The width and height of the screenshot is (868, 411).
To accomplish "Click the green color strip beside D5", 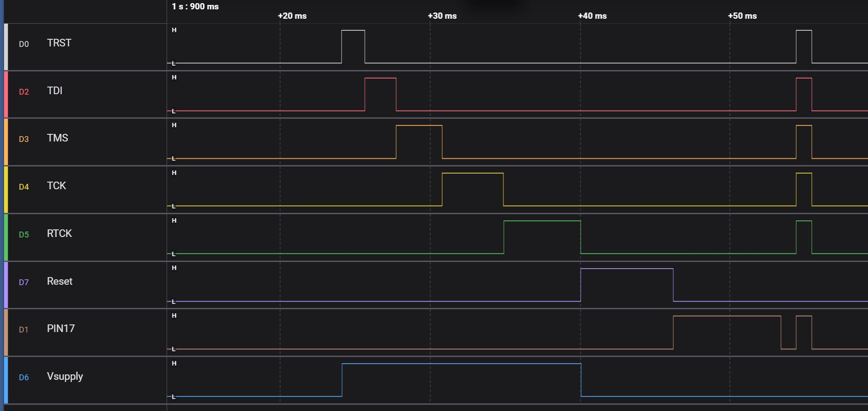I will [6, 237].
